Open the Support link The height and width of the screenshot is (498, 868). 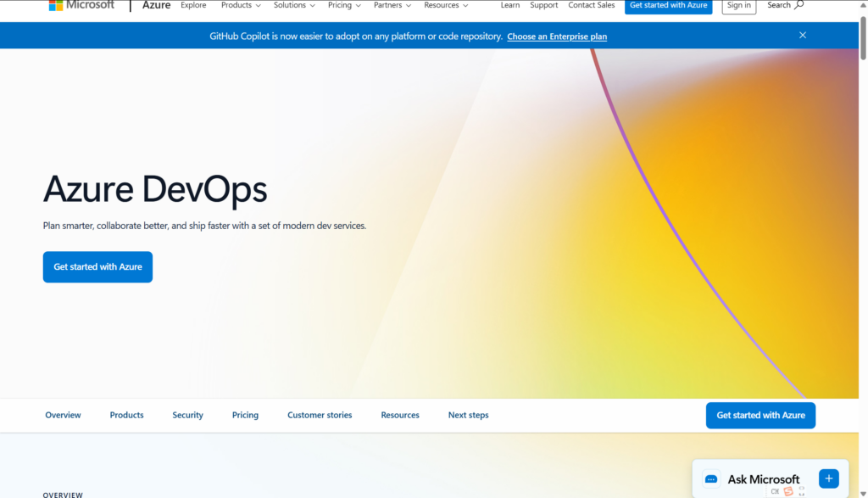543,5
